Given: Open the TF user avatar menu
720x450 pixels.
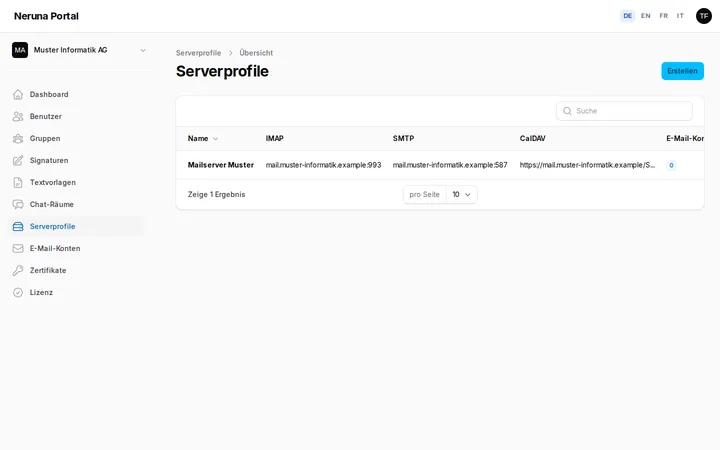Looking at the screenshot, I should pos(703,16).
